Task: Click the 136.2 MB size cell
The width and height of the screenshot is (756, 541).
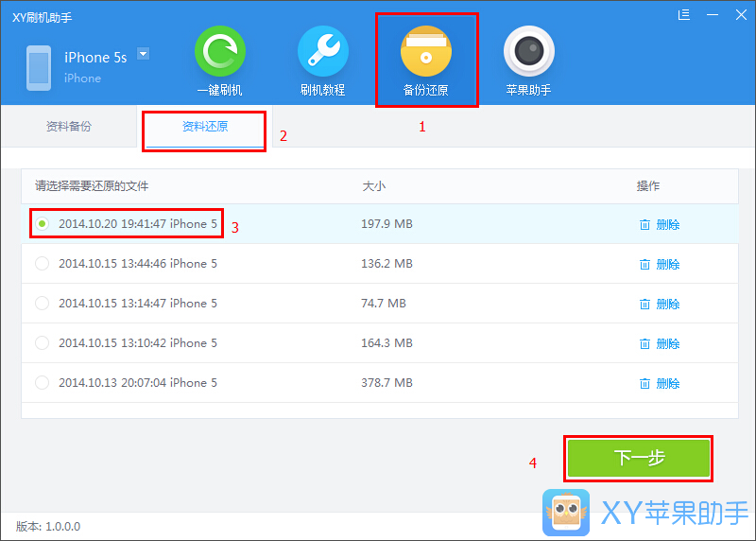Action: tap(387, 264)
